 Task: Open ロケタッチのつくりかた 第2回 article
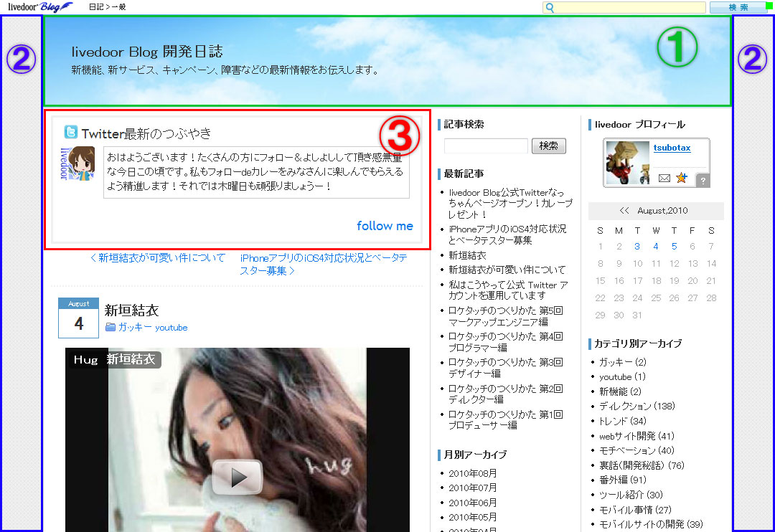[505, 394]
